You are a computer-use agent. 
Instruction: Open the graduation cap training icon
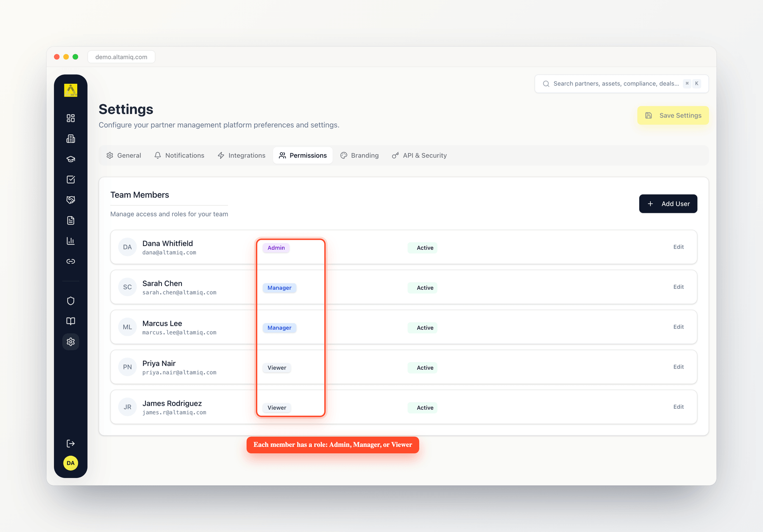point(71,159)
